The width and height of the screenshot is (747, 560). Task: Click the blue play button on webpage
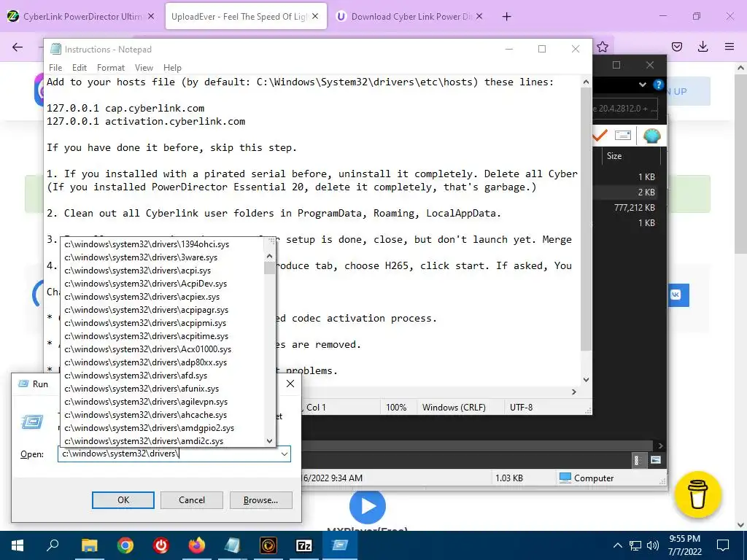pos(368,506)
